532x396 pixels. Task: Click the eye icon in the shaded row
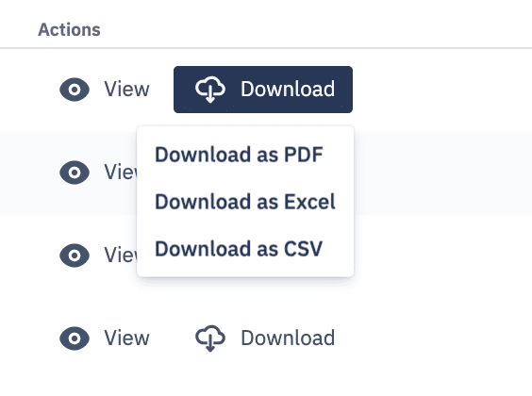(x=75, y=173)
